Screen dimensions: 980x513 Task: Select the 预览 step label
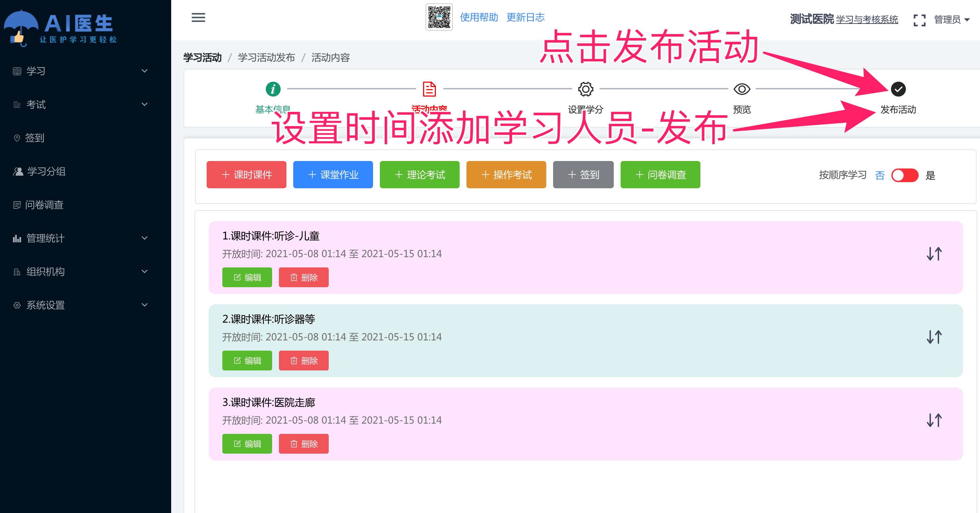[x=742, y=109]
